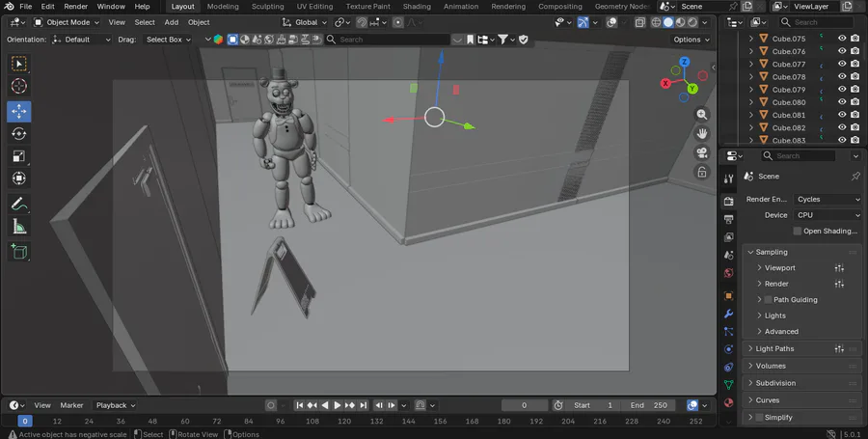868x439 pixels.
Task: Open the viewport Add menu
Action: [x=172, y=22]
